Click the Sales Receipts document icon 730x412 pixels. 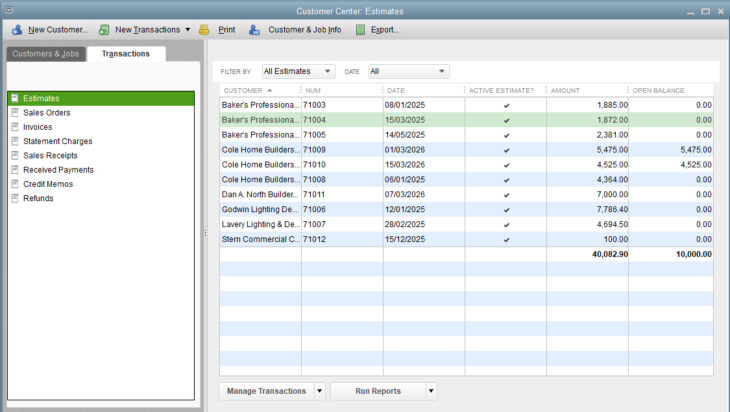(x=15, y=155)
